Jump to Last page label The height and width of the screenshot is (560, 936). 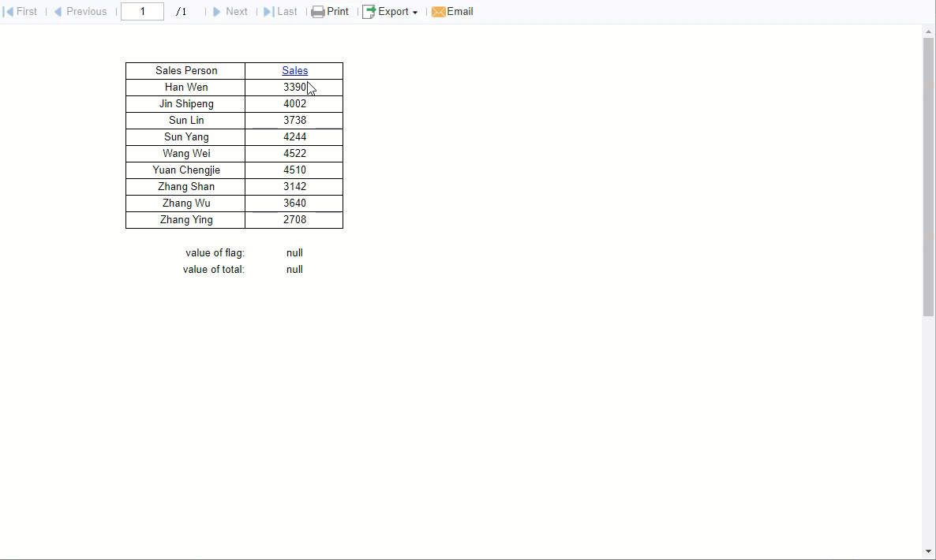pos(287,12)
